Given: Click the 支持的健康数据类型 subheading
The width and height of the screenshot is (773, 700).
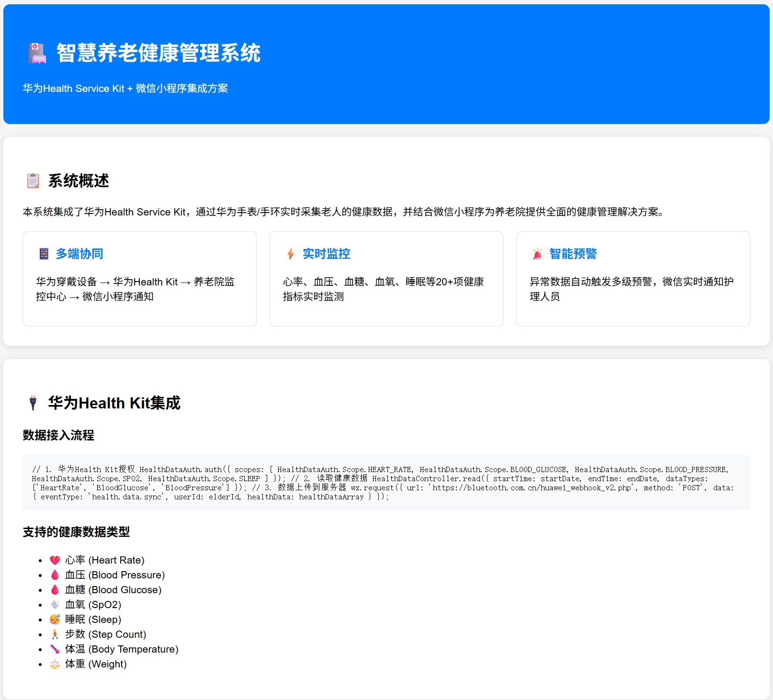Looking at the screenshot, I should pyautogui.click(x=76, y=532).
